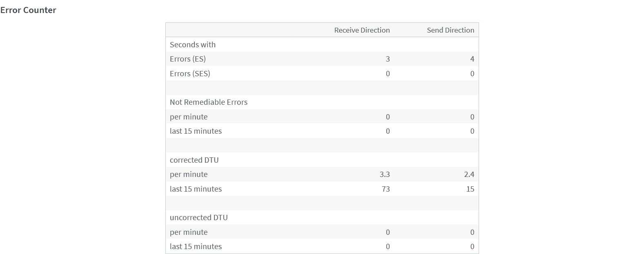Select the Errors (ES) receive value 3
The width and height of the screenshot is (644, 254).
tap(388, 59)
